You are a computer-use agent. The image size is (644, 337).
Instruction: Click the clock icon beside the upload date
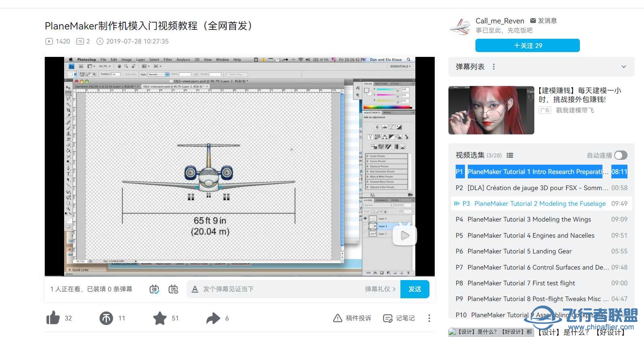tap(100, 41)
